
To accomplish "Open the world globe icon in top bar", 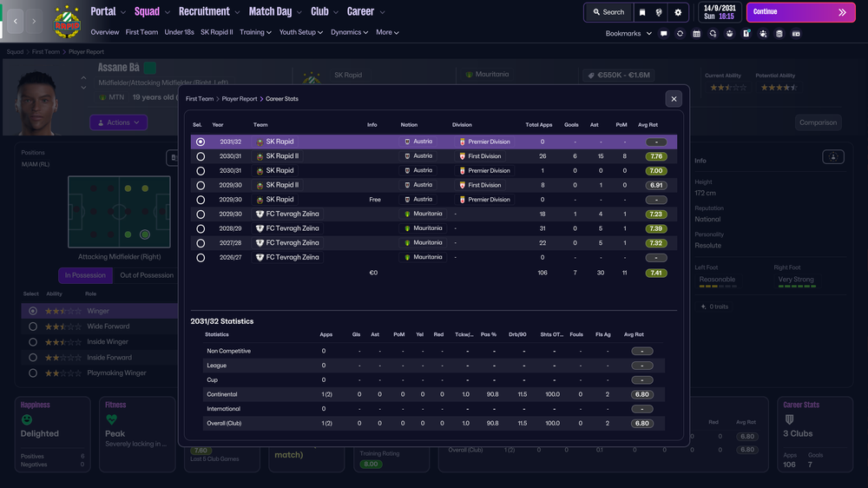I will (659, 12).
